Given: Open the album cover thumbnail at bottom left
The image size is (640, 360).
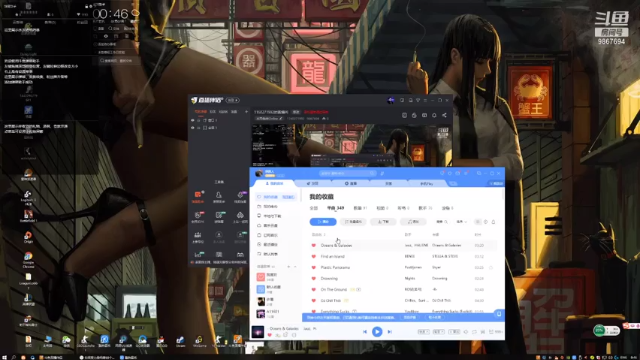Looking at the screenshot, I should coord(258,332).
